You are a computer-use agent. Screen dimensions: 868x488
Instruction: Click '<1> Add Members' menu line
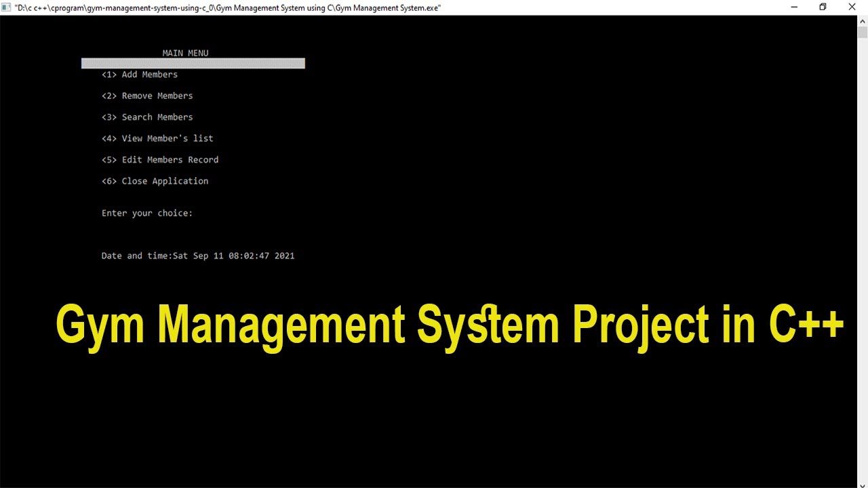tap(140, 75)
